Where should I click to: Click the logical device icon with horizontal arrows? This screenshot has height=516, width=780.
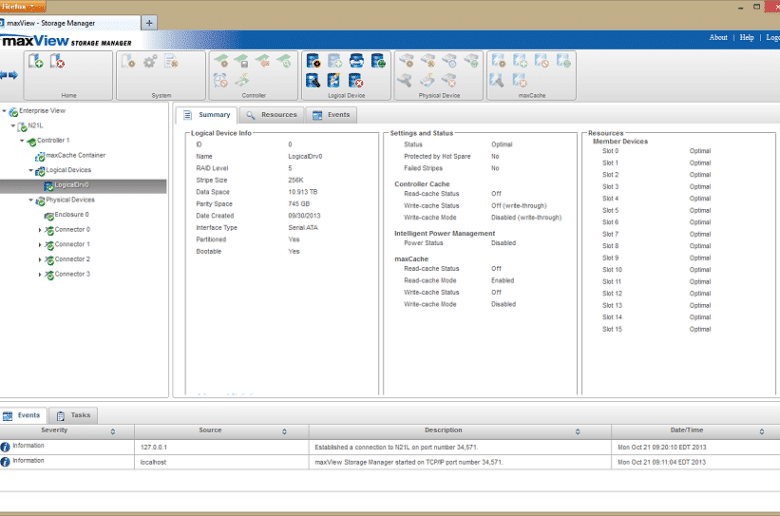(356, 61)
